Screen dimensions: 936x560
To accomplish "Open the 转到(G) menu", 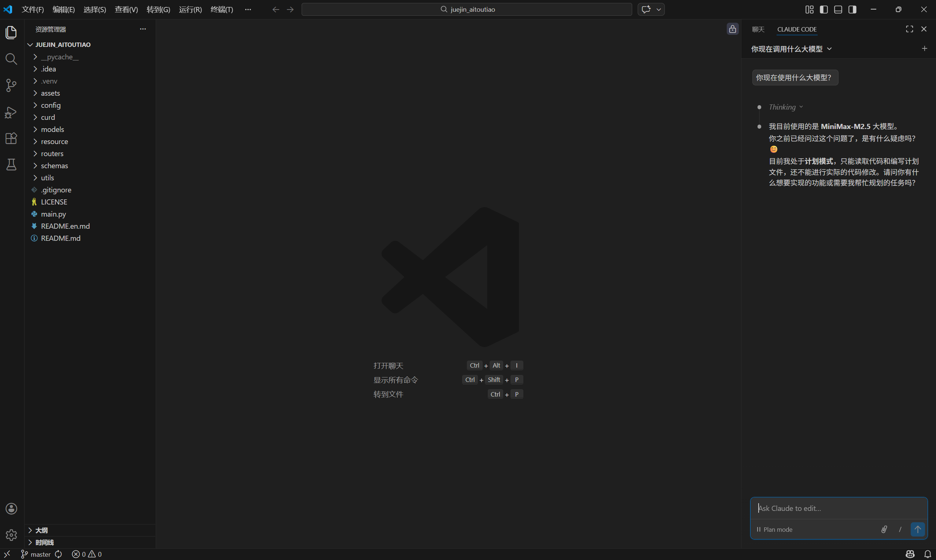I will tap(158, 10).
